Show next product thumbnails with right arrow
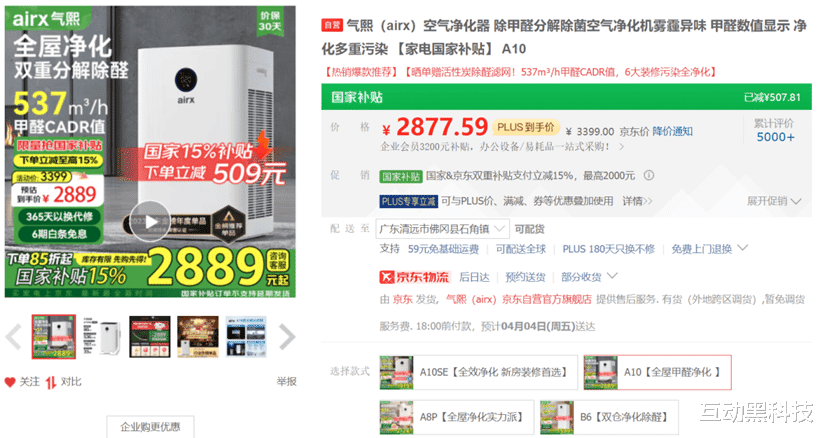This screenshot has height=438, width=825. (287, 337)
